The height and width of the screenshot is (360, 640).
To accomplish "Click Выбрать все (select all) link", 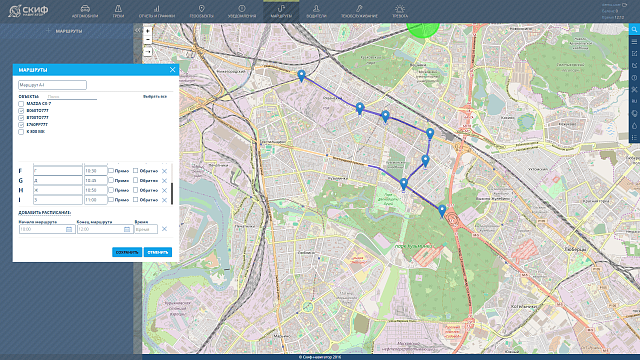I will [x=155, y=97].
